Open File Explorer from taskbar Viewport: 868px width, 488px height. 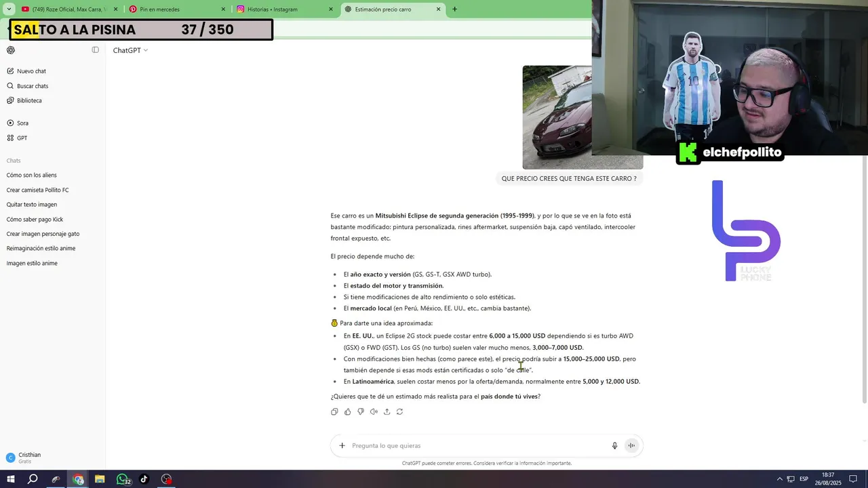click(100, 479)
